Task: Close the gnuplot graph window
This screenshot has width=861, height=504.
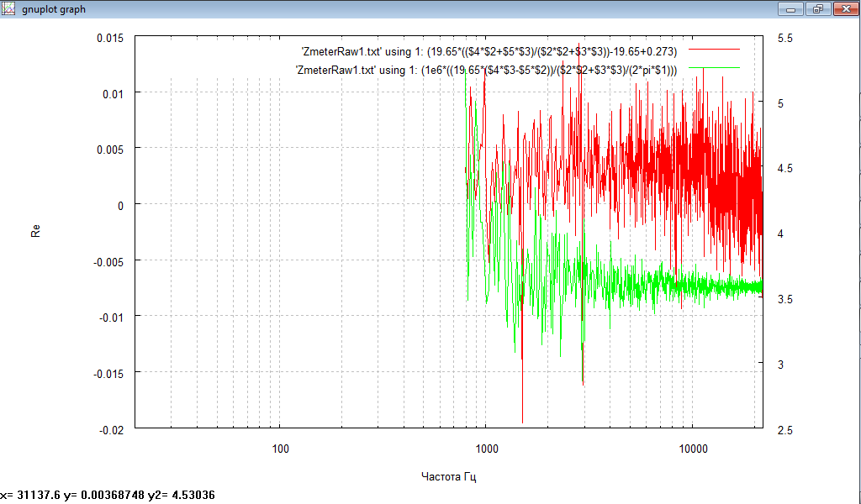Action: pyautogui.click(x=846, y=8)
